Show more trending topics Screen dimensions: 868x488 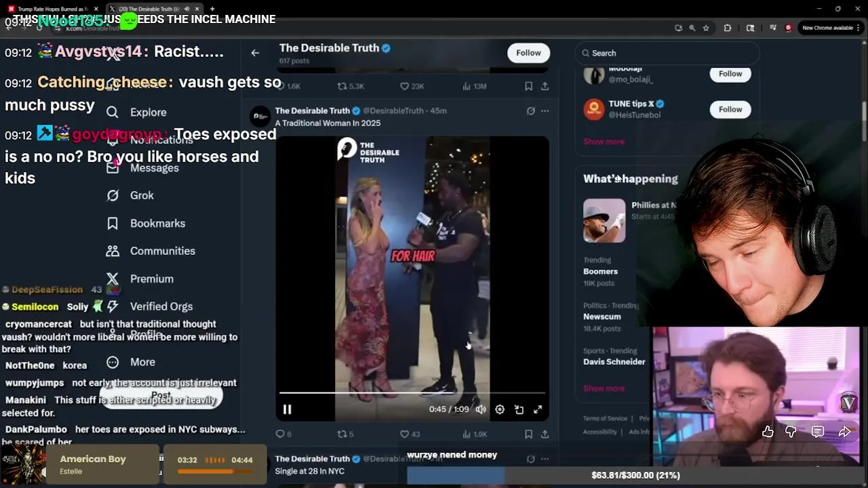(x=604, y=388)
